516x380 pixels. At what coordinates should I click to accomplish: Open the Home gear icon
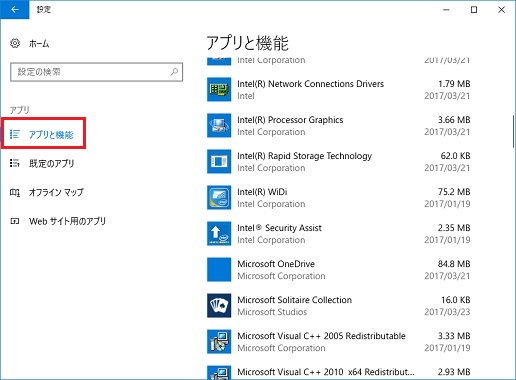pyautogui.click(x=15, y=43)
